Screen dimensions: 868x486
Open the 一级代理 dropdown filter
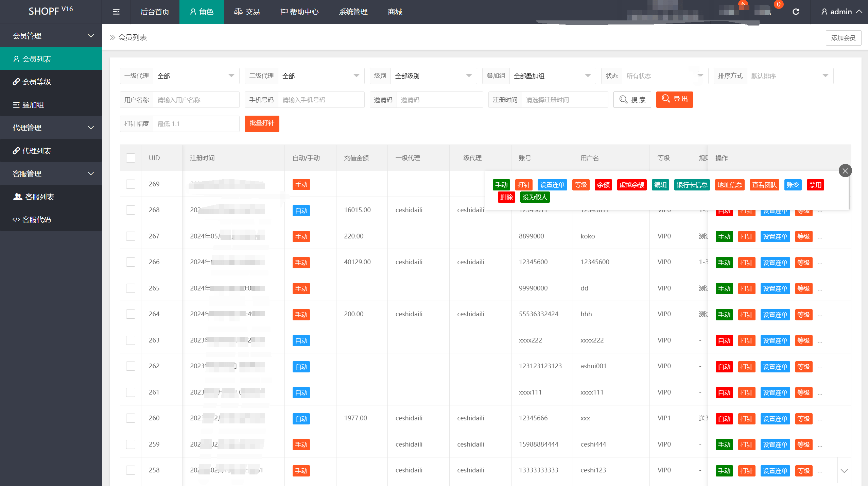[196, 76]
